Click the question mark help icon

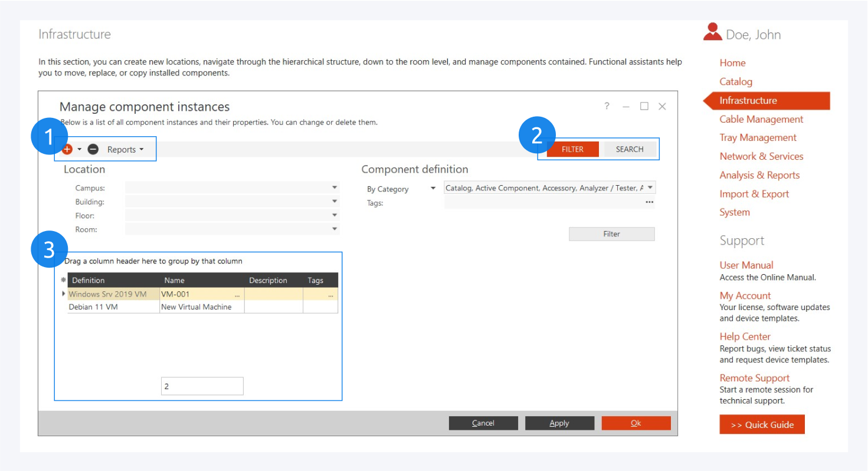coord(607,106)
